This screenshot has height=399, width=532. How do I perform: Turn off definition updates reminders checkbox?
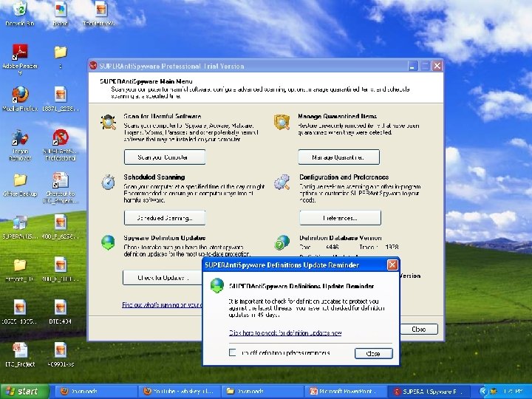point(233,352)
